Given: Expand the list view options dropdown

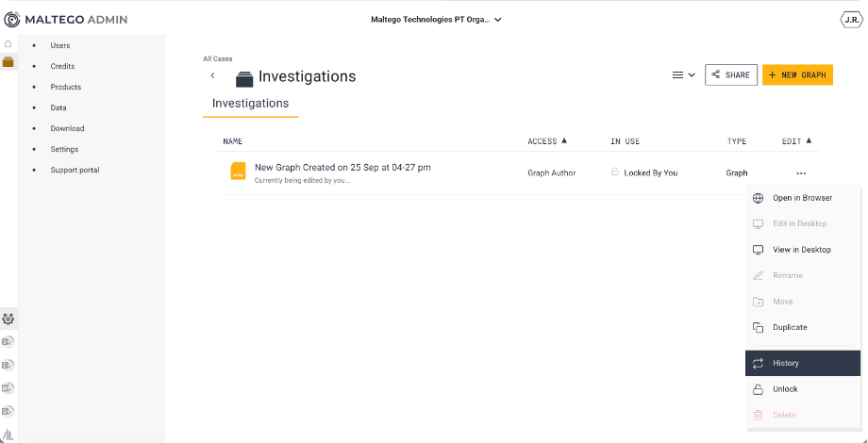Looking at the screenshot, I should point(684,75).
